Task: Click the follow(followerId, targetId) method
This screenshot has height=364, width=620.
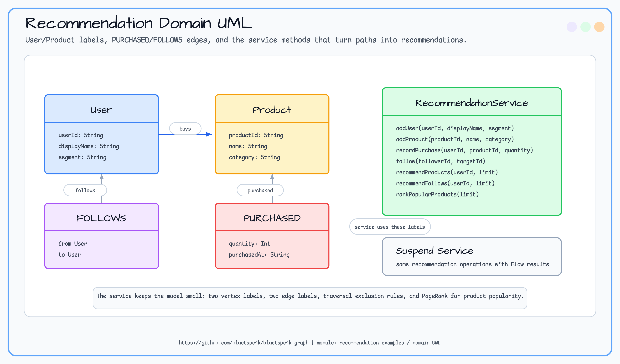Action: (x=440, y=161)
